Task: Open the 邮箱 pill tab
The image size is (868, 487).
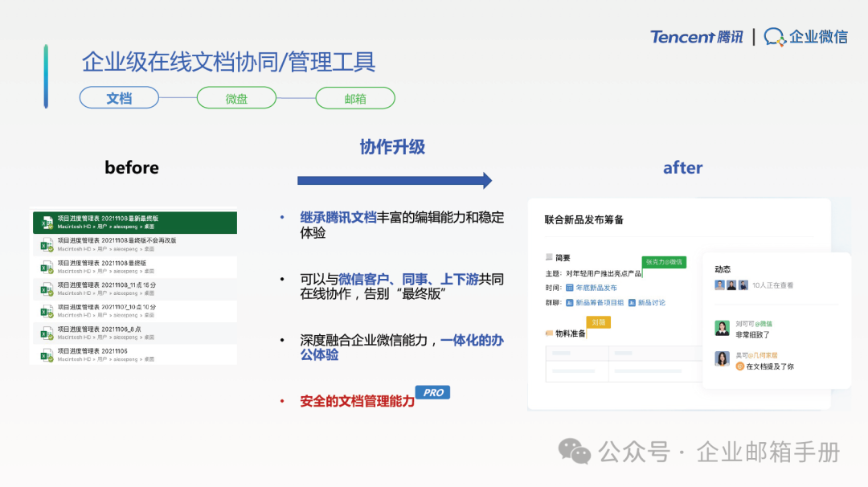Action: tap(355, 98)
